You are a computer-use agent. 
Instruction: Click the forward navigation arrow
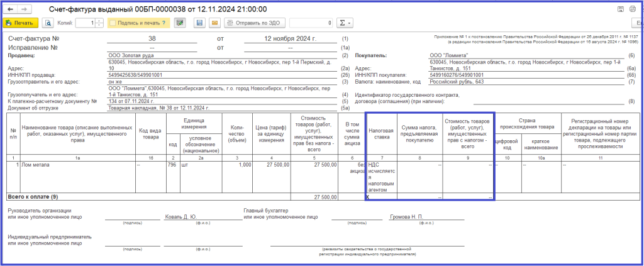pyautogui.click(x=24, y=9)
